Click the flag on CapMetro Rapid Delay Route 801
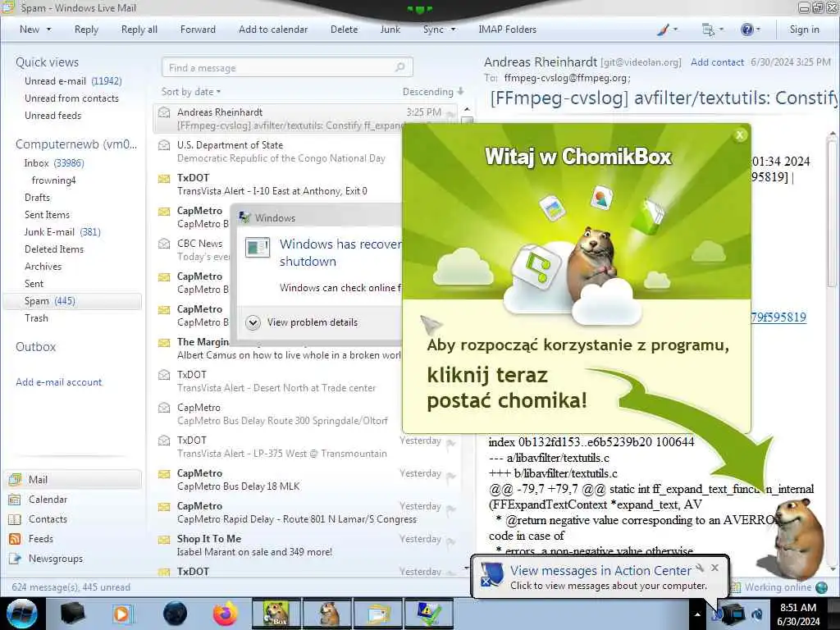 450,509
